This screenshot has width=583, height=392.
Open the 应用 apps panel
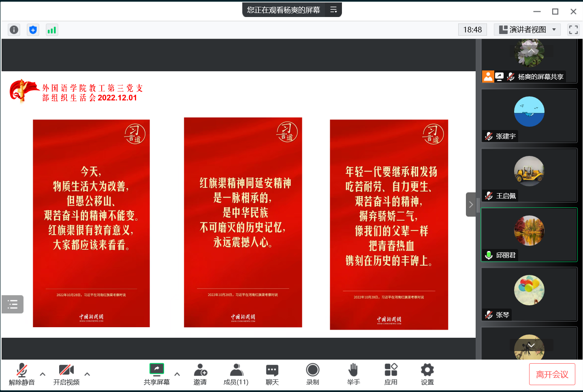[x=391, y=374]
